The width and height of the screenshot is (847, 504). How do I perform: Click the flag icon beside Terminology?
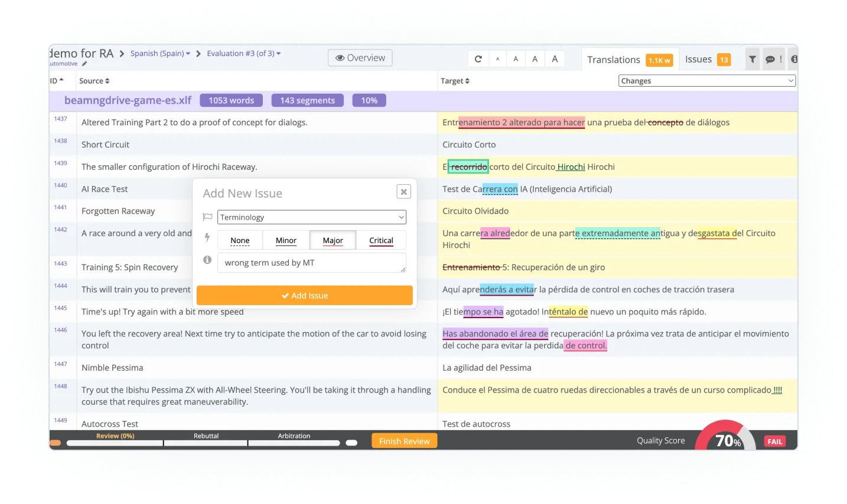pos(207,217)
